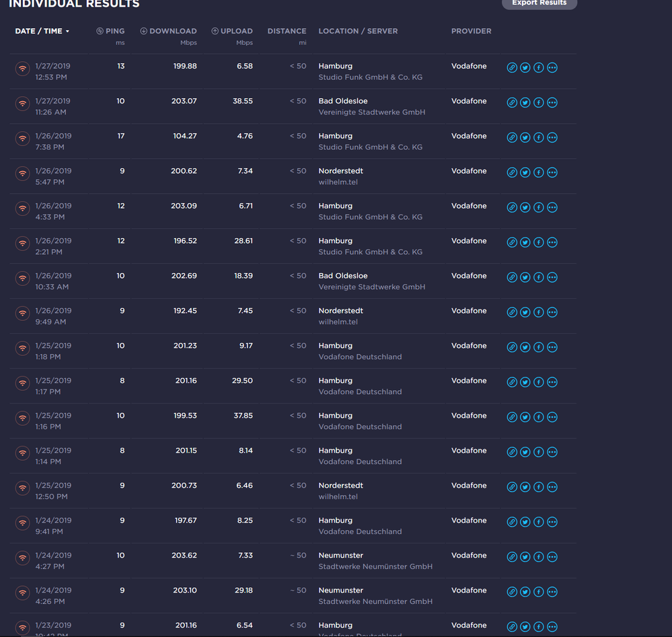This screenshot has height=637, width=672.
Task: Share 1/24/2019 4:26 PM result on Facebook
Action: (x=539, y=591)
